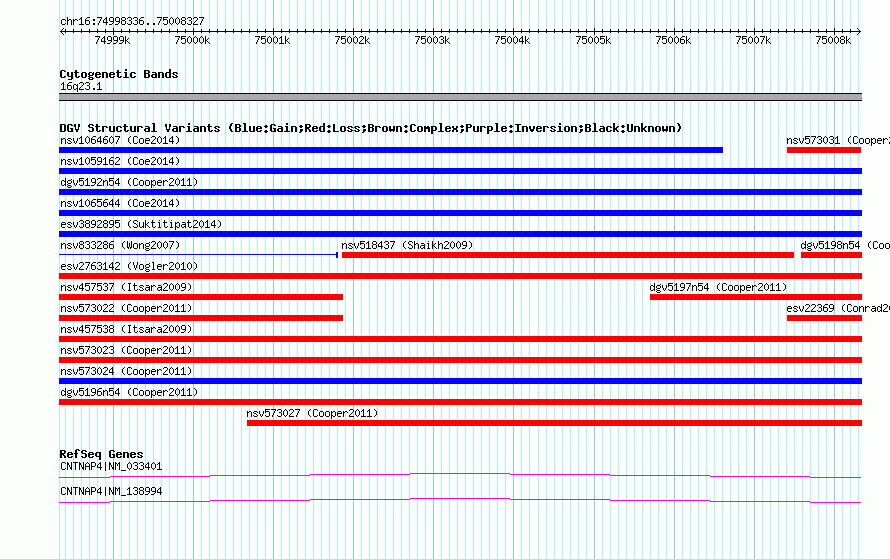Click the 75002k ruler tick label

[x=352, y=40]
